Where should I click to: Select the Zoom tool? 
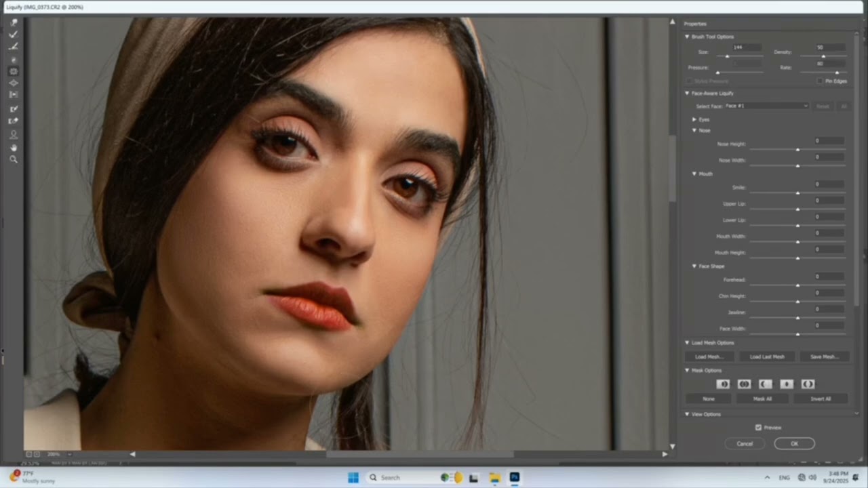tap(14, 159)
